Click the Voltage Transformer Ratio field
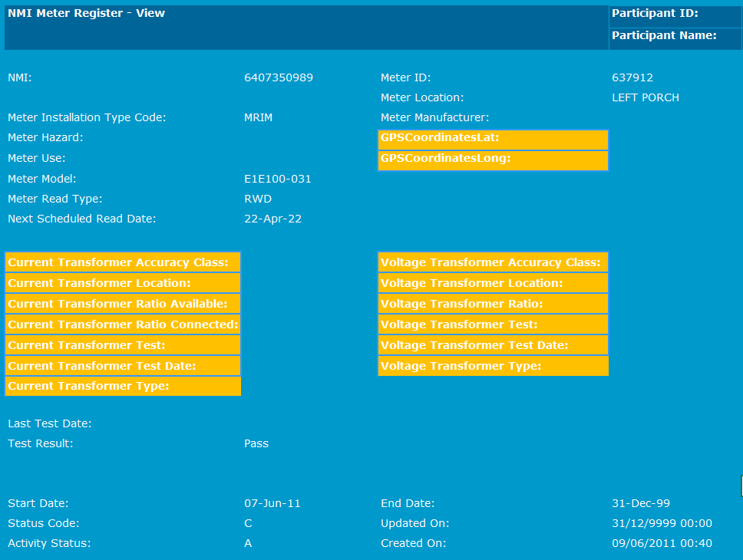The image size is (743, 560). point(493,304)
